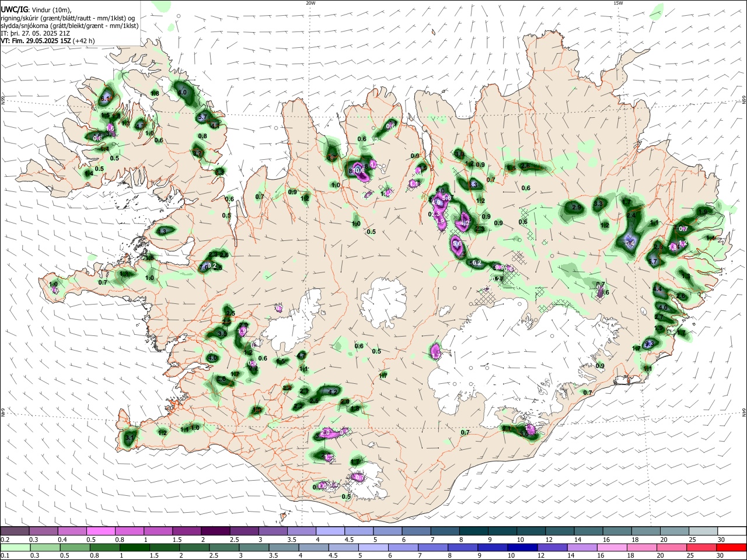Pick deepest blue lower swatch starting at 10

tap(522, 547)
